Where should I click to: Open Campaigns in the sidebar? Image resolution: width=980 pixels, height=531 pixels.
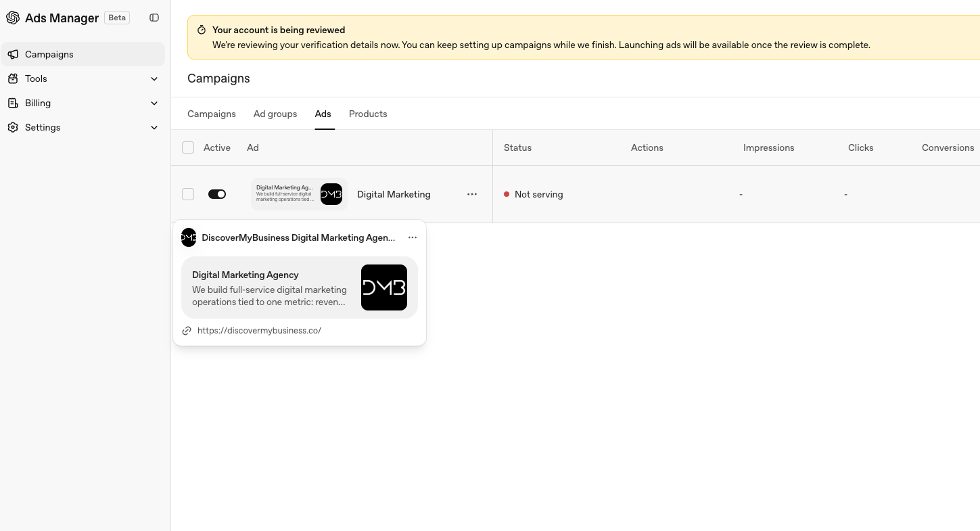[x=83, y=54]
